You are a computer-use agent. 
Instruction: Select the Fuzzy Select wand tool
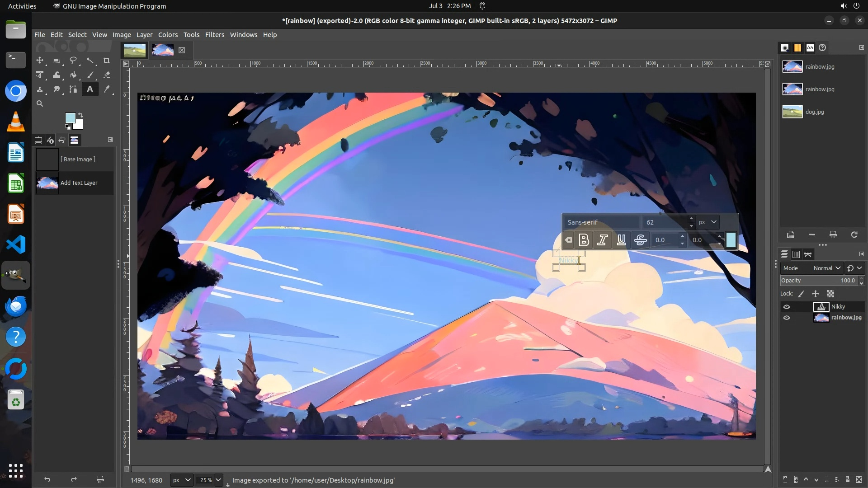click(90, 60)
